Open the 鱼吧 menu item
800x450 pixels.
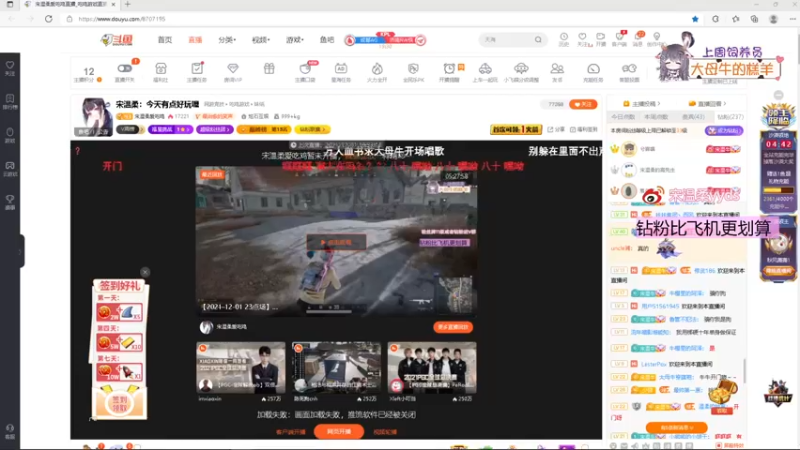tap(327, 40)
